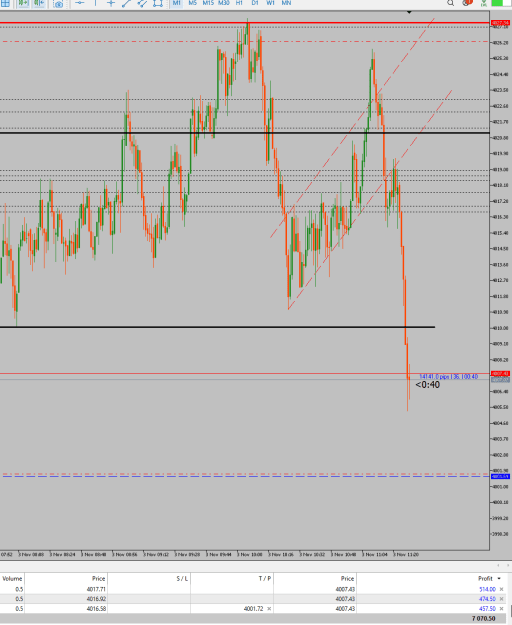Switch chart to M5 timeframe
512x625 pixels.
[x=192, y=3]
